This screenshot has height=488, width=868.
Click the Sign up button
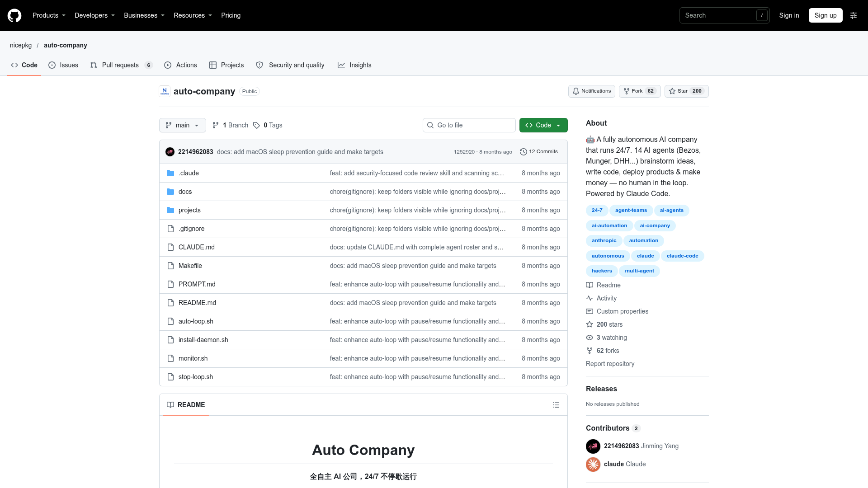coord(826,15)
